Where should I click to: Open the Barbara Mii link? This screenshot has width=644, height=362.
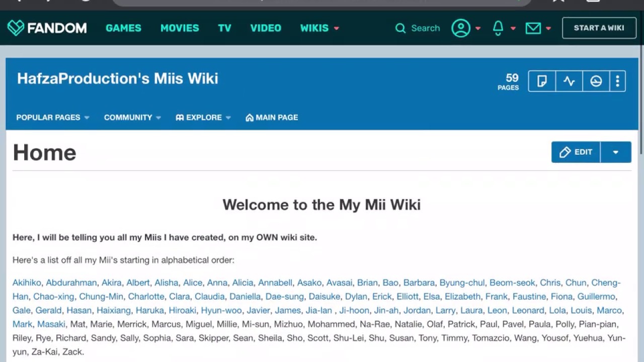pos(419,283)
